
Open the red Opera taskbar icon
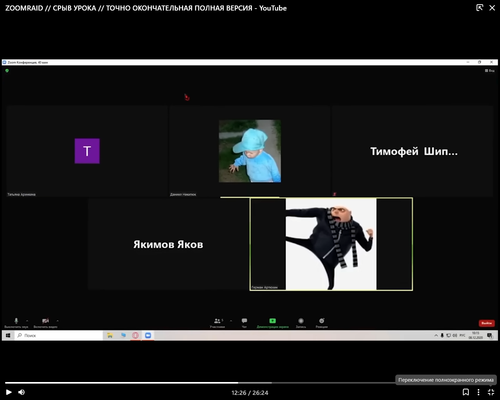pyautogui.click(x=135, y=335)
